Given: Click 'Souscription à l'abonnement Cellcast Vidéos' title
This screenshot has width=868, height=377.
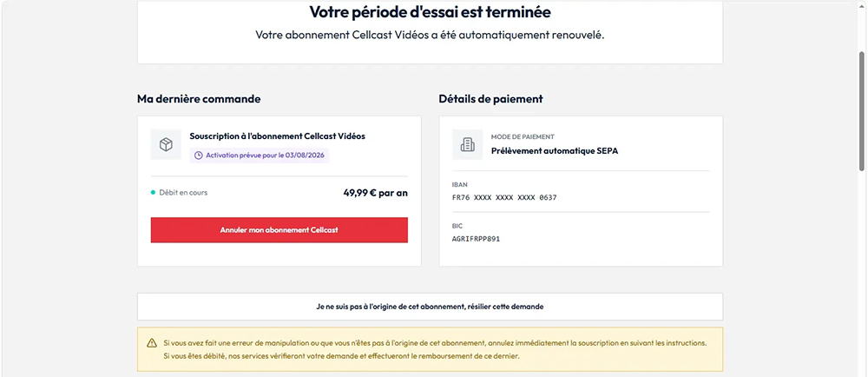Looking at the screenshot, I should click(x=278, y=136).
